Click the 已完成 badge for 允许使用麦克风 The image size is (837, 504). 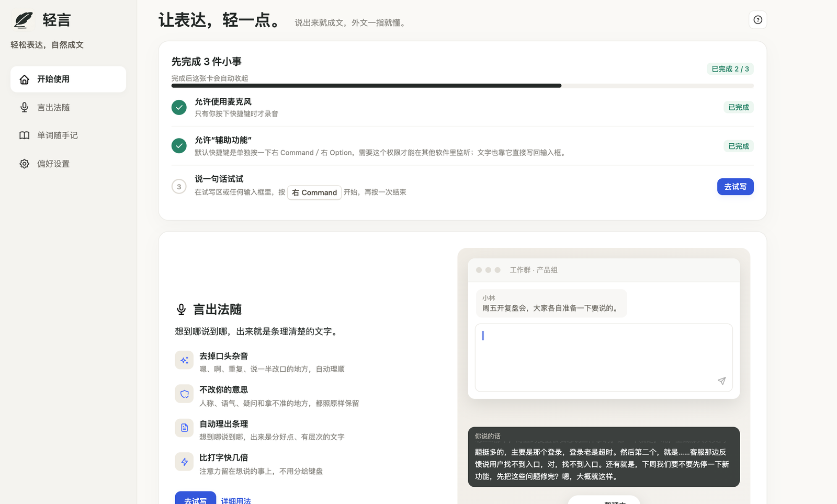tap(739, 107)
